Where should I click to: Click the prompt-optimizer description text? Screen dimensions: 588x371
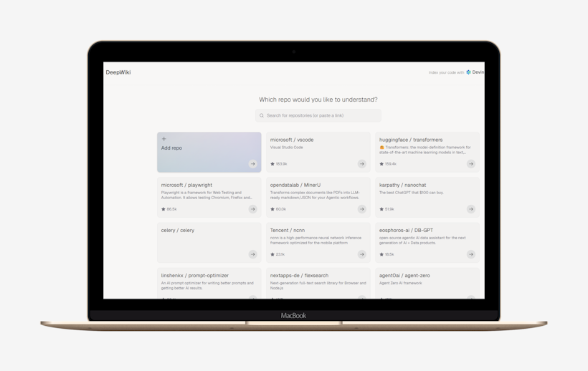(x=207, y=286)
